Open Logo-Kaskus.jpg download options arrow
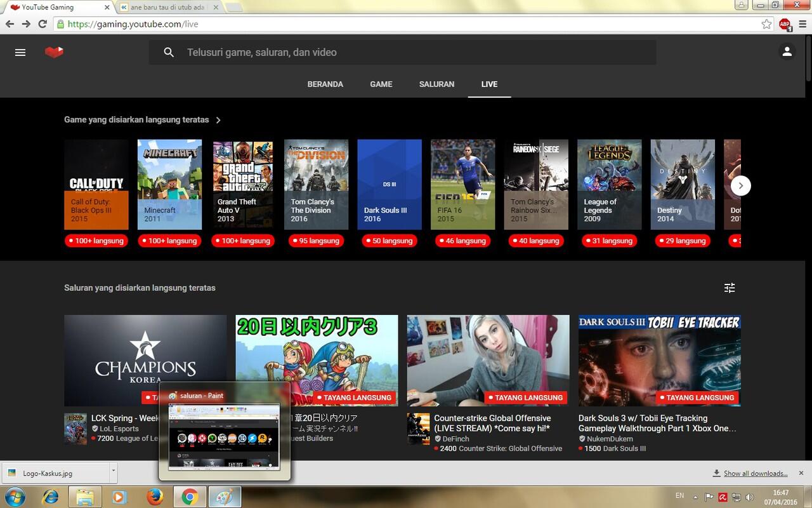This screenshot has width=812, height=508. click(x=113, y=472)
